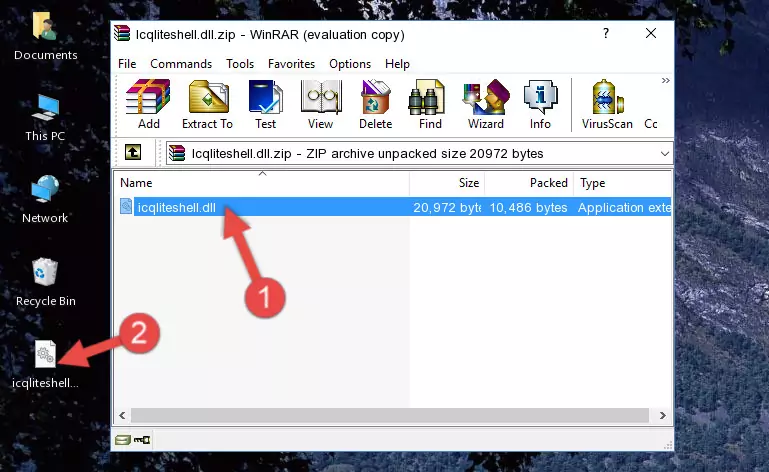
Task: Show archive Info
Action: 540,105
